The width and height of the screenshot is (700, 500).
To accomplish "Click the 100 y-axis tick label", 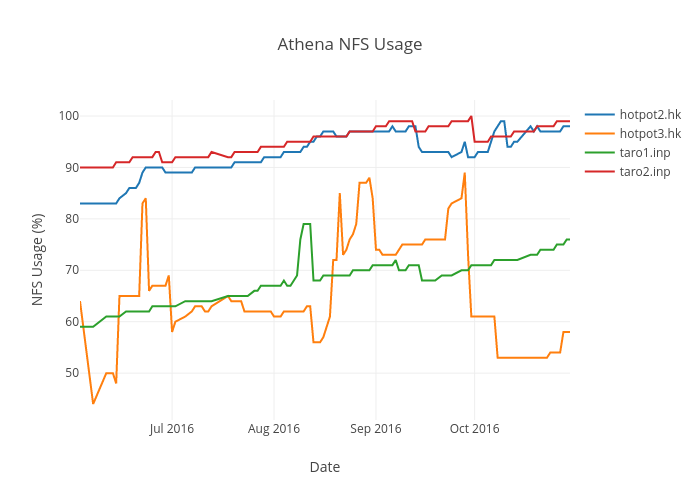I will pos(67,116).
